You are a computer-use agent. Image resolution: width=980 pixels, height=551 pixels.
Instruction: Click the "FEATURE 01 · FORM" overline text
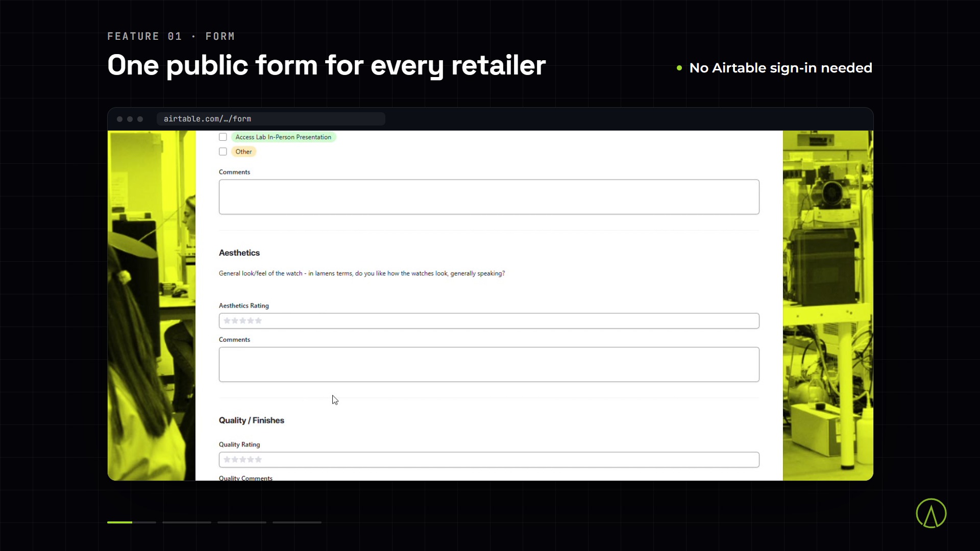click(171, 36)
